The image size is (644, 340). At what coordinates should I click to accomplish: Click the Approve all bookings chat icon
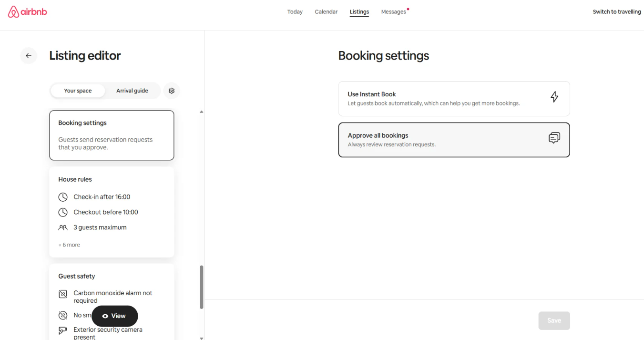[554, 138]
